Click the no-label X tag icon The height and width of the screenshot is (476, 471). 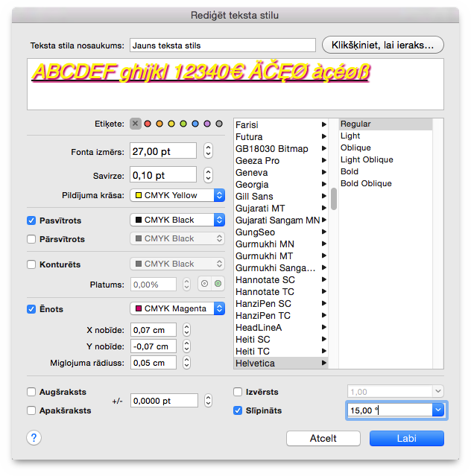[x=136, y=124]
